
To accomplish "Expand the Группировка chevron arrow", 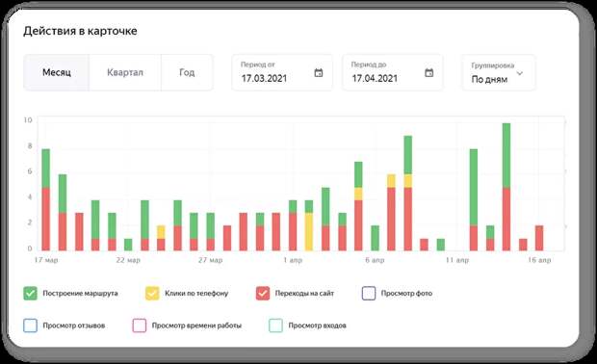I will point(520,73).
